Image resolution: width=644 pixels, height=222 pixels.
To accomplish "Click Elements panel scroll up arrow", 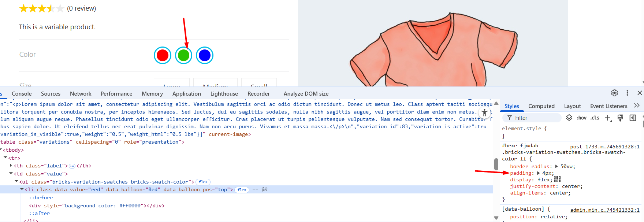I will tap(496, 103).
